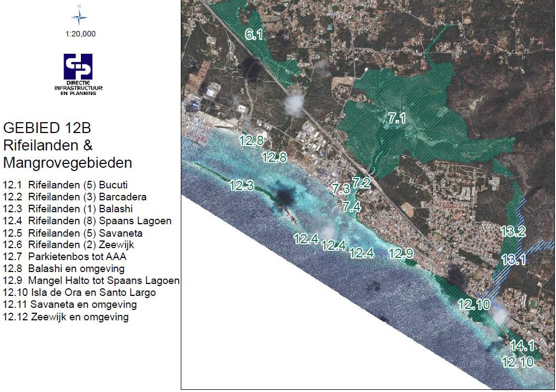Click legend entry 12.4 Rifeilanden Spaans Lagoen
The image size is (556, 392).
point(87,221)
